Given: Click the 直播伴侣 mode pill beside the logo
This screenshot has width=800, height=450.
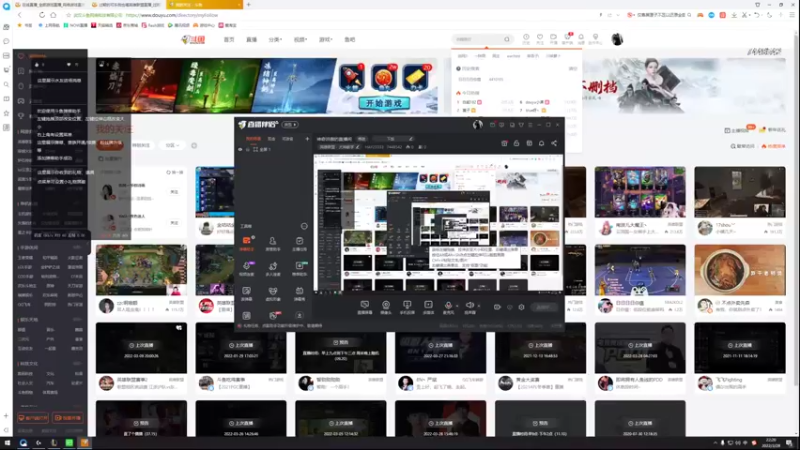Looking at the screenshot, I should tap(290, 124).
